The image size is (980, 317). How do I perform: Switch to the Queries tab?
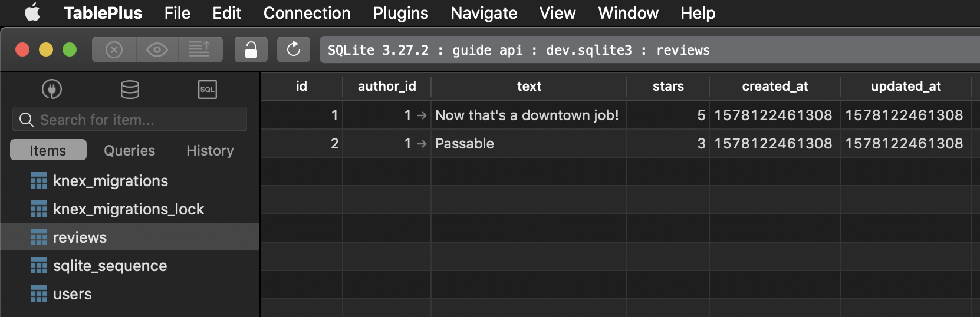129,150
